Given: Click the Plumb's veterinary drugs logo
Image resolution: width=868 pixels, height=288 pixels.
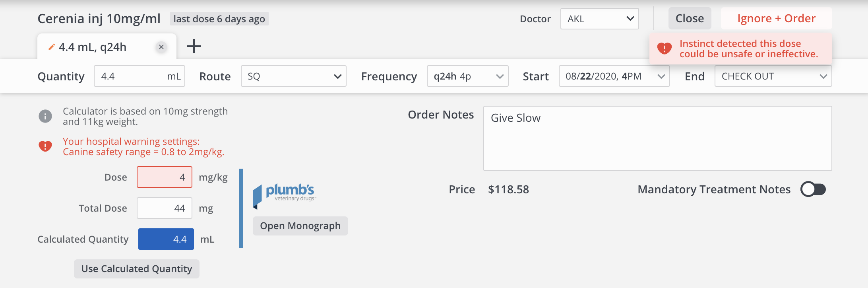Looking at the screenshot, I should (x=285, y=195).
